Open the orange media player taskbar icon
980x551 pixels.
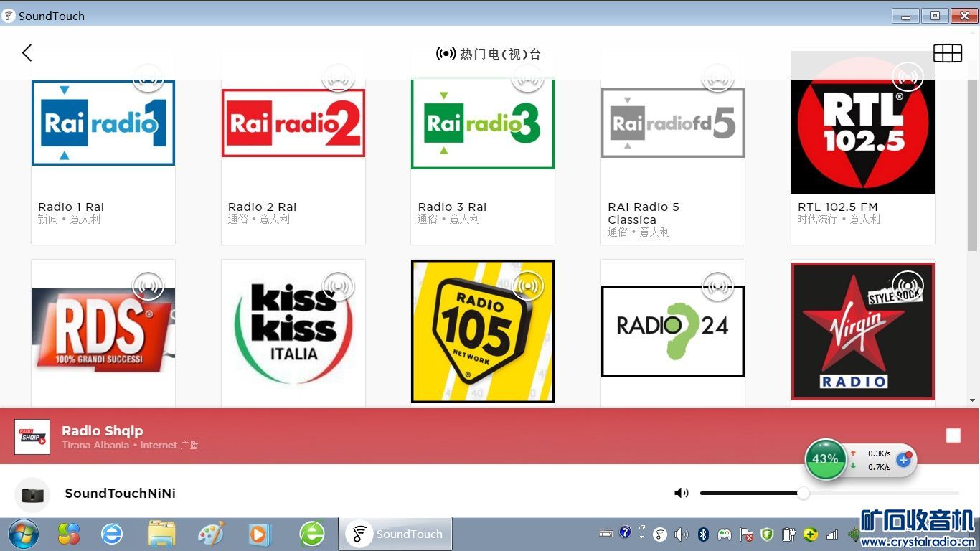(260, 534)
